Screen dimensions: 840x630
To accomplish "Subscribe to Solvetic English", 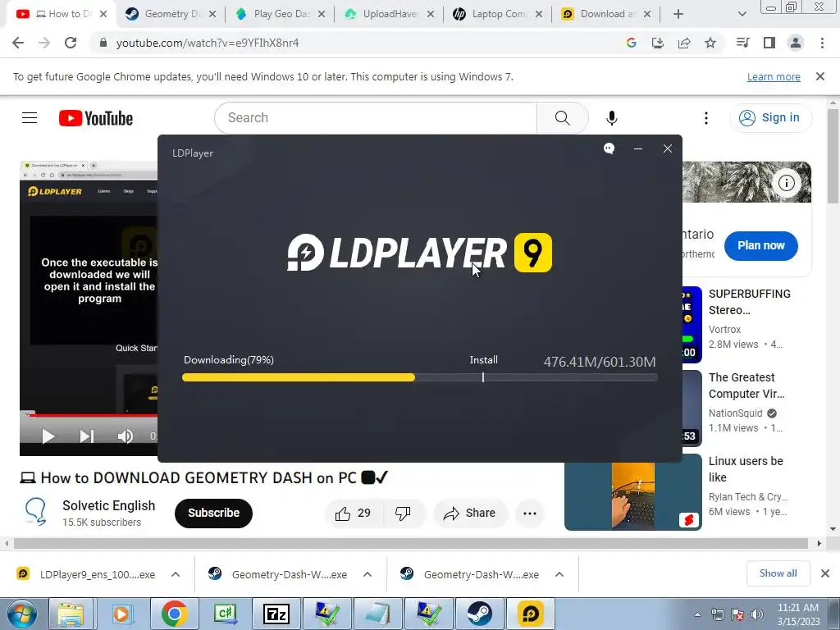I will [x=213, y=514].
